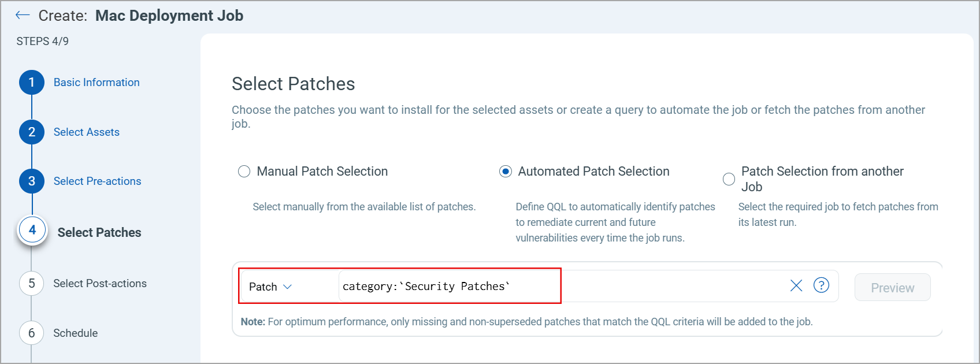Screen dimensions: 980x364
Task: Go to the Basic Information step
Action: (96, 82)
